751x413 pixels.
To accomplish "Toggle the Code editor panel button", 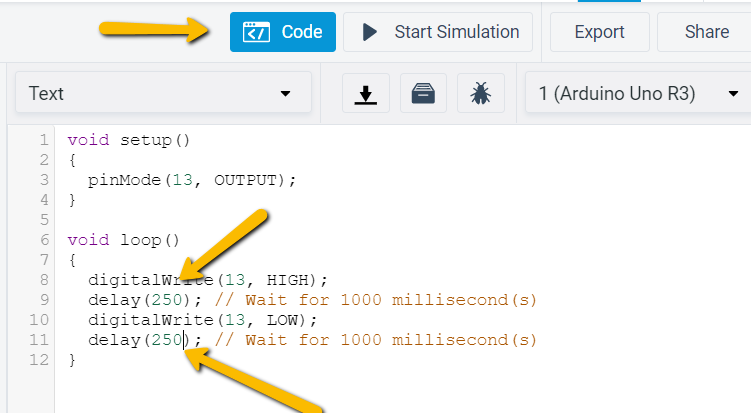I will click(282, 32).
